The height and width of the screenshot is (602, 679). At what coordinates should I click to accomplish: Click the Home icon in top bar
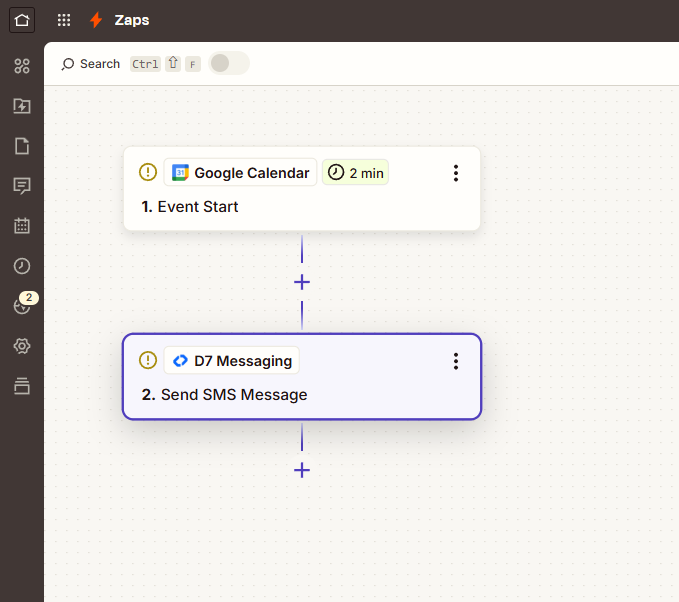point(22,20)
